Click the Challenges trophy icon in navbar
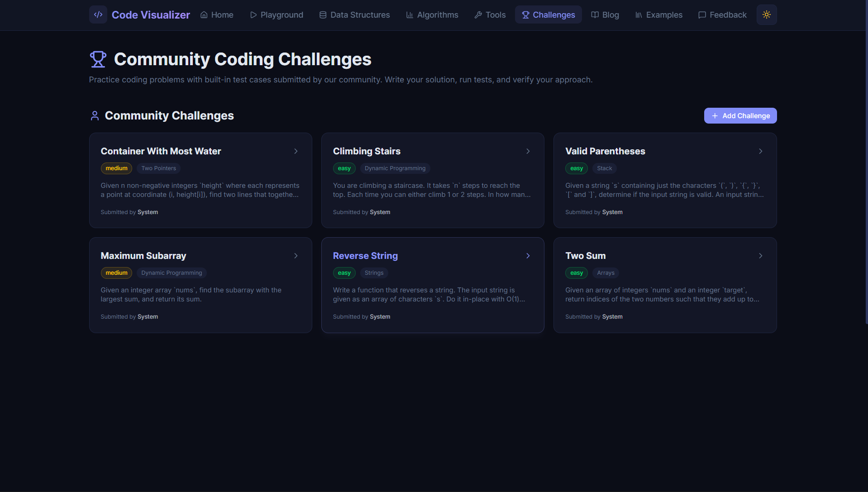The height and width of the screenshot is (492, 868). [525, 15]
